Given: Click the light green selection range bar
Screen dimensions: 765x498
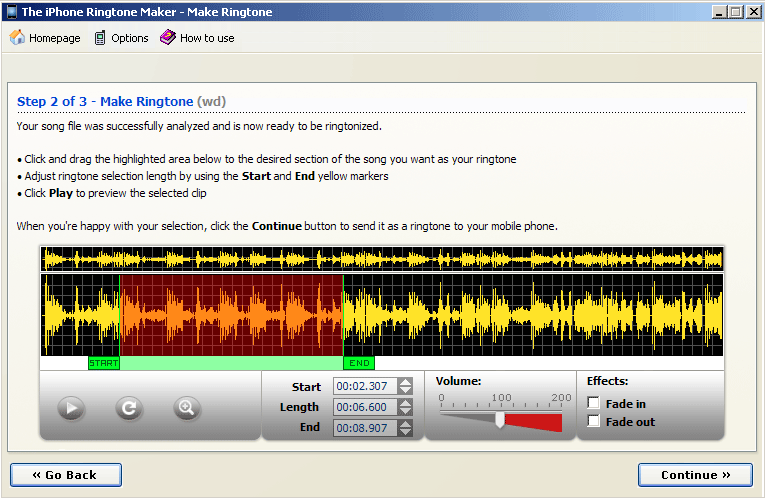Looking at the screenshot, I should pos(231,363).
